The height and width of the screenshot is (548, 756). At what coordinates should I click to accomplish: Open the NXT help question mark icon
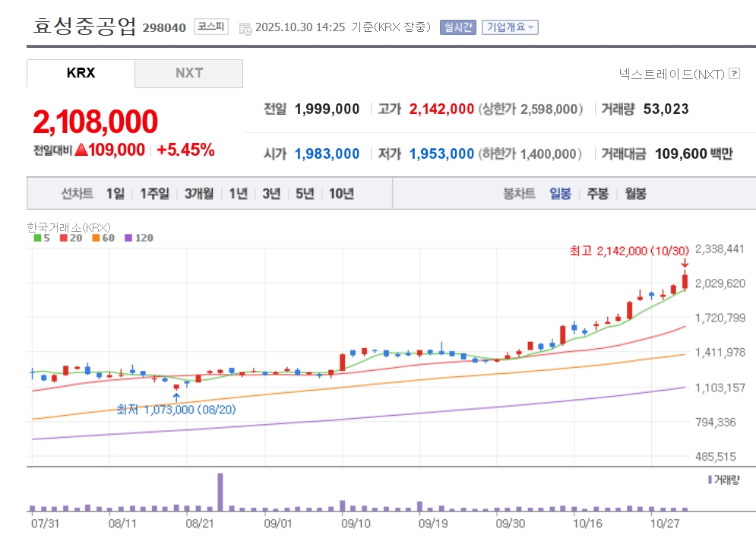coord(734,74)
